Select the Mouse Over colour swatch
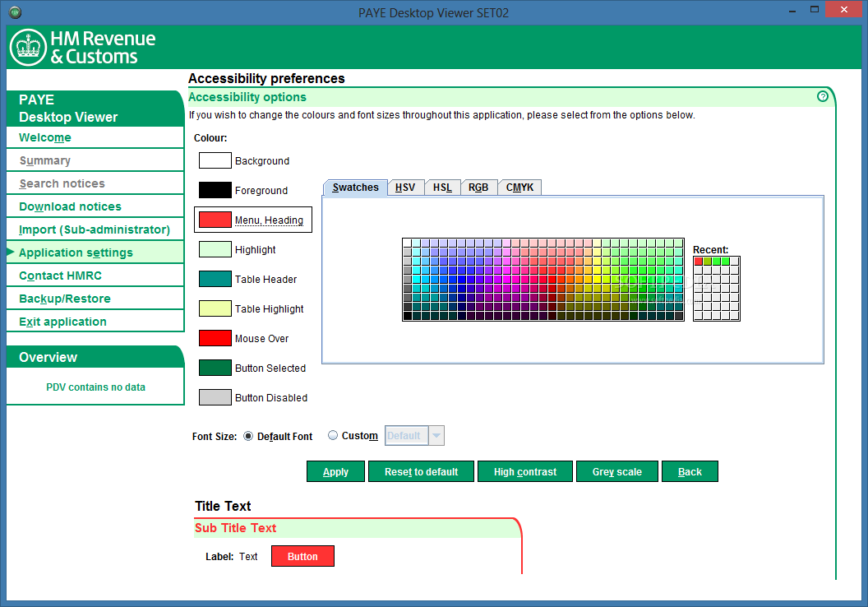The width and height of the screenshot is (868, 607). click(215, 338)
